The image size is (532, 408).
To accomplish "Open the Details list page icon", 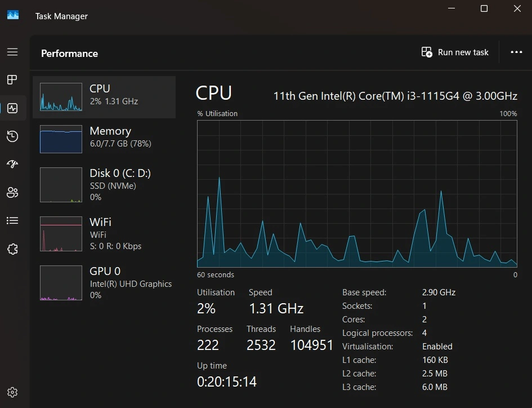I will [12, 221].
